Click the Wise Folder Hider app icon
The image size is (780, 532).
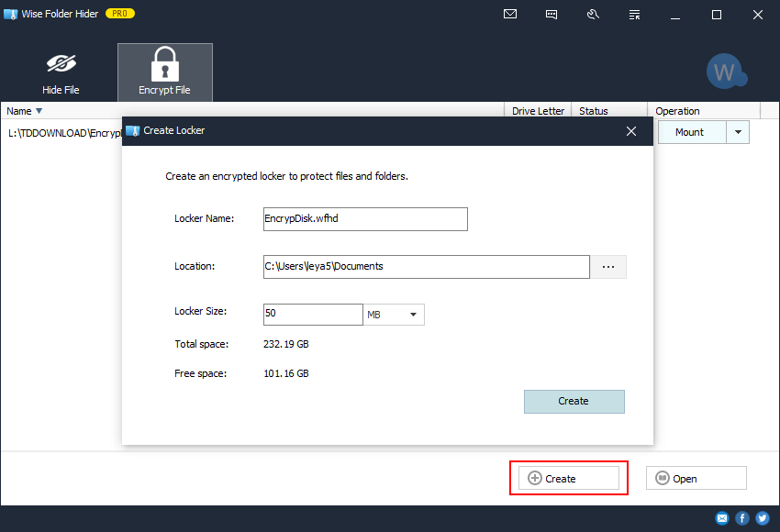(10, 14)
